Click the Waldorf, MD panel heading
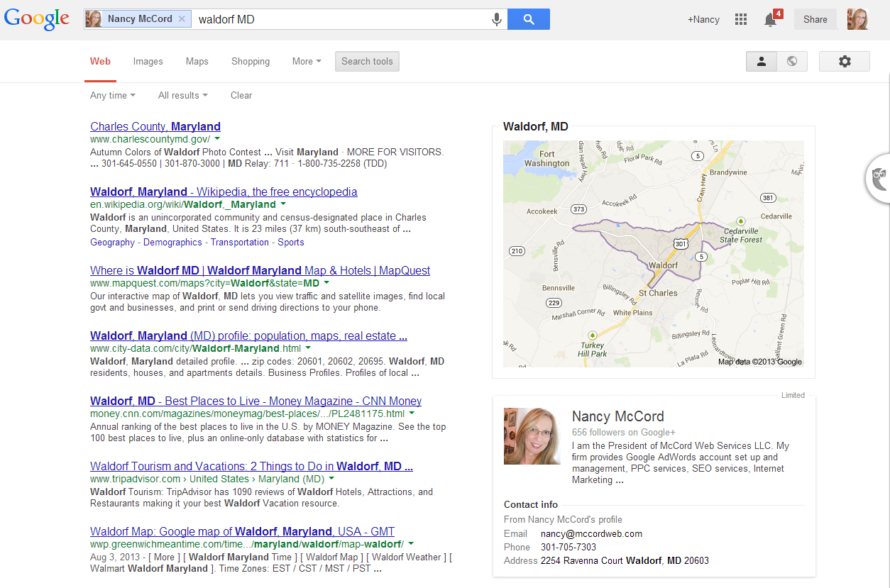890x588 pixels. [x=536, y=126]
